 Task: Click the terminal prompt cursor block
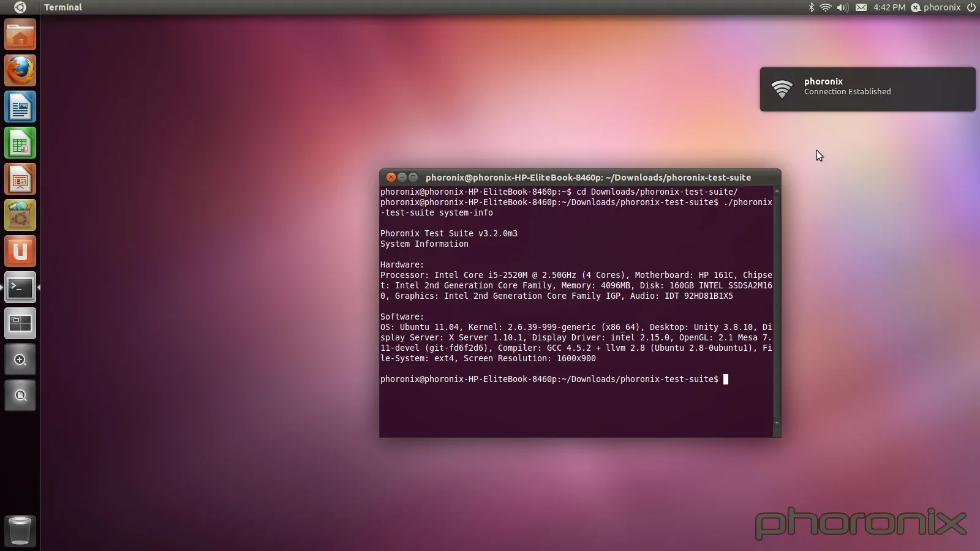[x=726, y=379]
